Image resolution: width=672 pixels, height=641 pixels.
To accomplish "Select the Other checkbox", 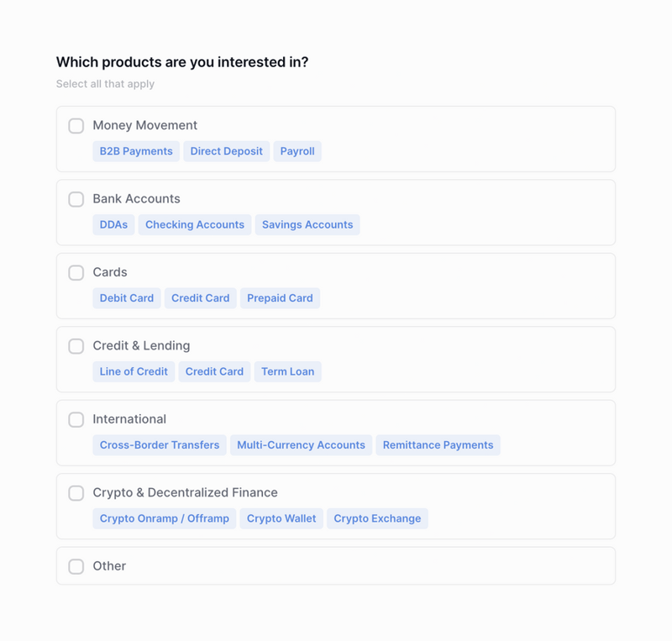I will pos(76,566).
